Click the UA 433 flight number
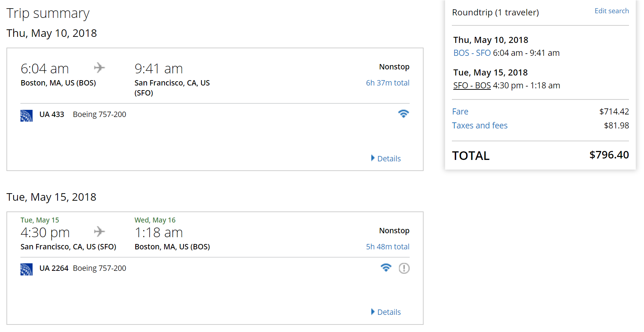The width and height of the screenshot is (644, 332). [52, 114]
